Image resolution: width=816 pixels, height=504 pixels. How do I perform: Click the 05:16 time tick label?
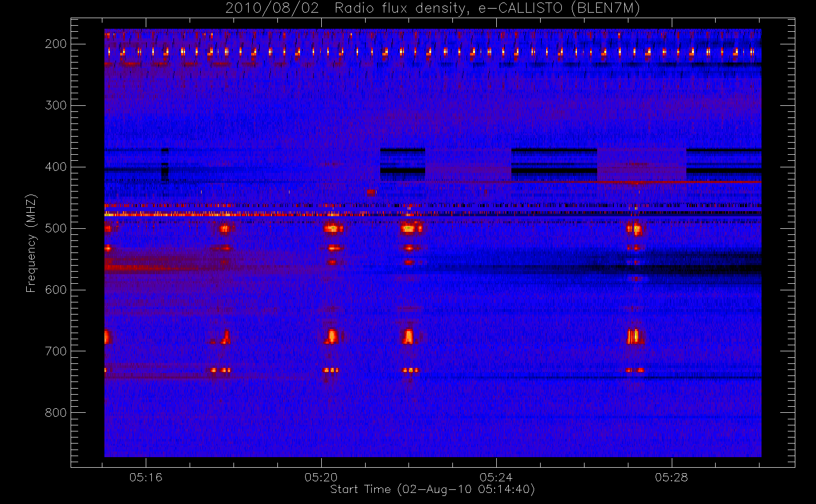coord(146,477)
